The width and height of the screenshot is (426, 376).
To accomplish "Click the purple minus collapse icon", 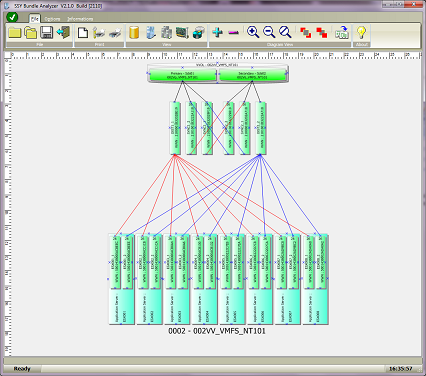I will (234, 33).
